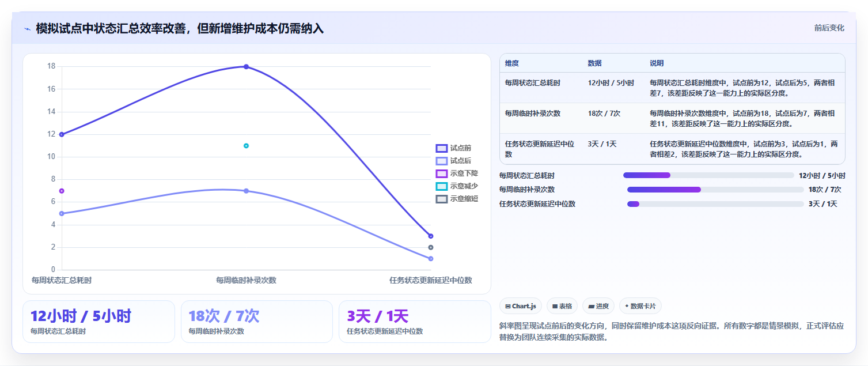Click the 3天 / 1天 progress value
868x366 pixels.
pyautogui.click(x=823, y=204)
